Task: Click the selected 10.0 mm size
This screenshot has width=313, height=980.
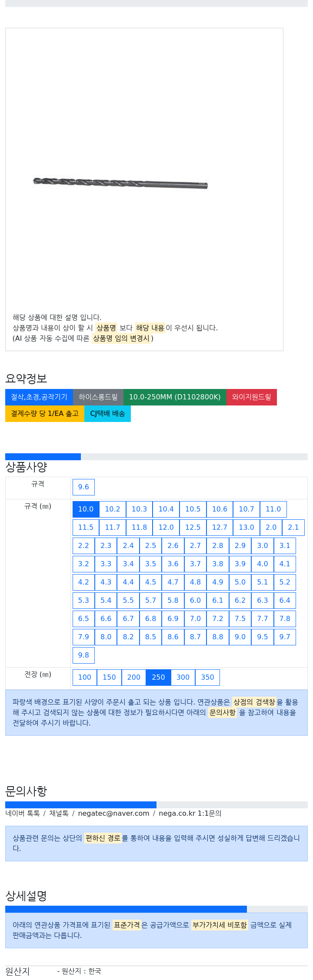Action: pos(86,509)
